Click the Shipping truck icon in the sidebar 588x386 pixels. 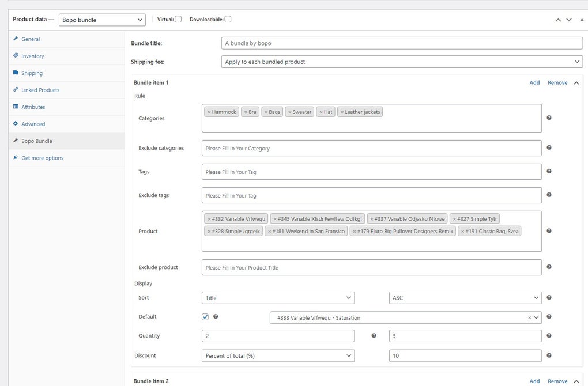click(16, 73)
